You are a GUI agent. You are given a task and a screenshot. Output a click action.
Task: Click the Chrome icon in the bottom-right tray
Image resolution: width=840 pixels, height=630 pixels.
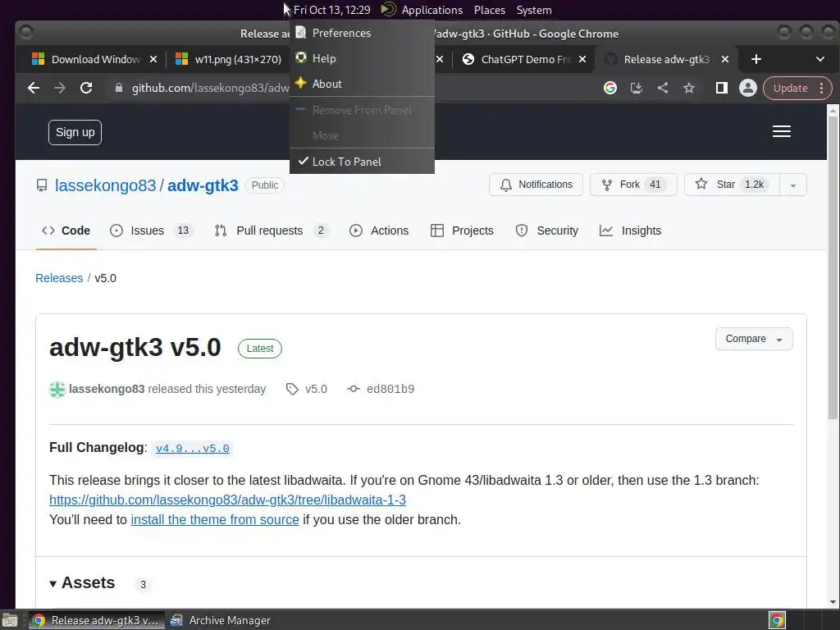tap(777, 620)
